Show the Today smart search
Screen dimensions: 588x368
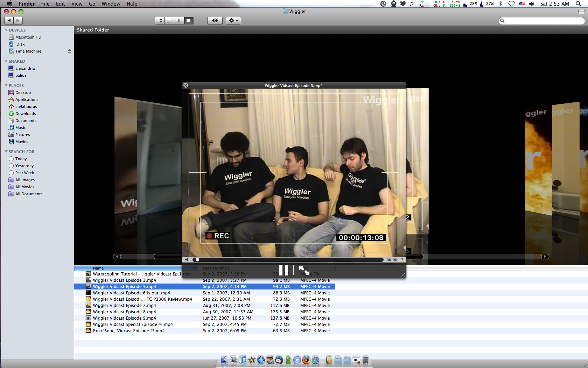pos(21,159)
